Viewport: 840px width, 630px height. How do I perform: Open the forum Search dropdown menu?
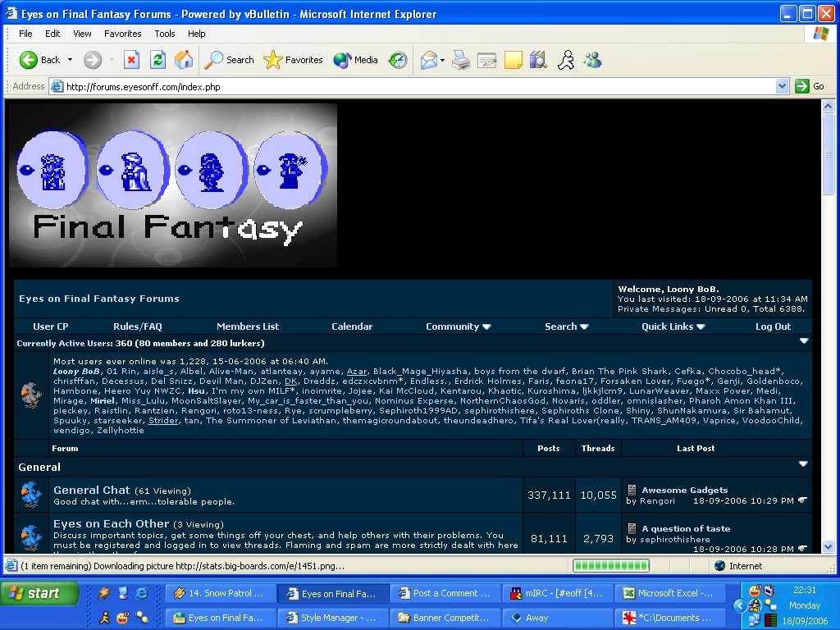tap(566, 326)
